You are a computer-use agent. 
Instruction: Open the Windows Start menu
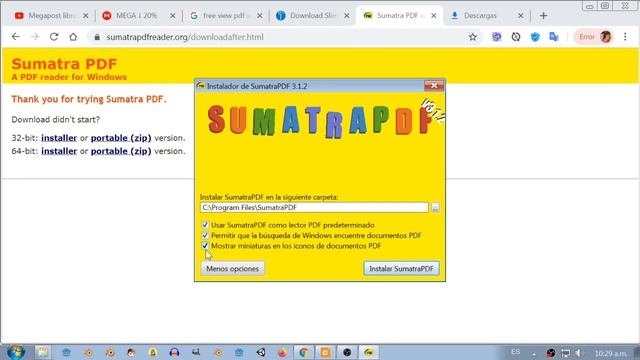16,352
